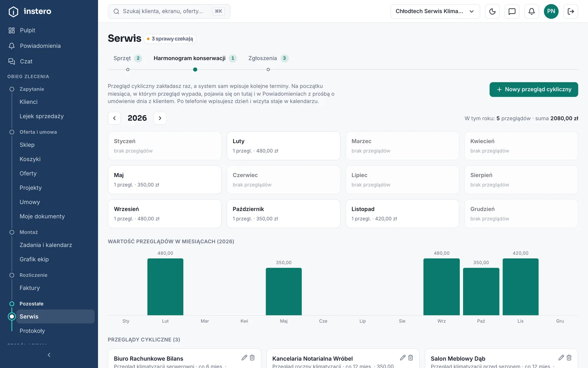588x368 pixels.
Task: Click the Lut bar in the chart
Action: (x=165, y=287)
